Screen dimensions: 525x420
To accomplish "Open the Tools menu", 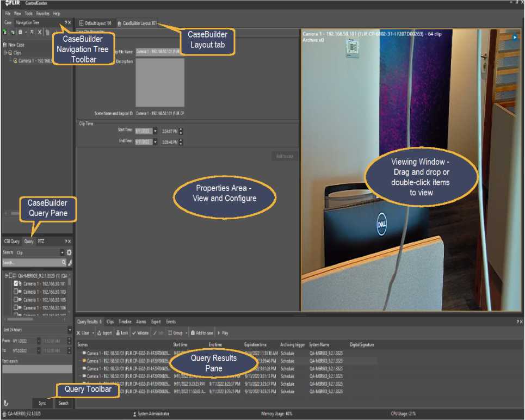I will click(x=28, y=13).
